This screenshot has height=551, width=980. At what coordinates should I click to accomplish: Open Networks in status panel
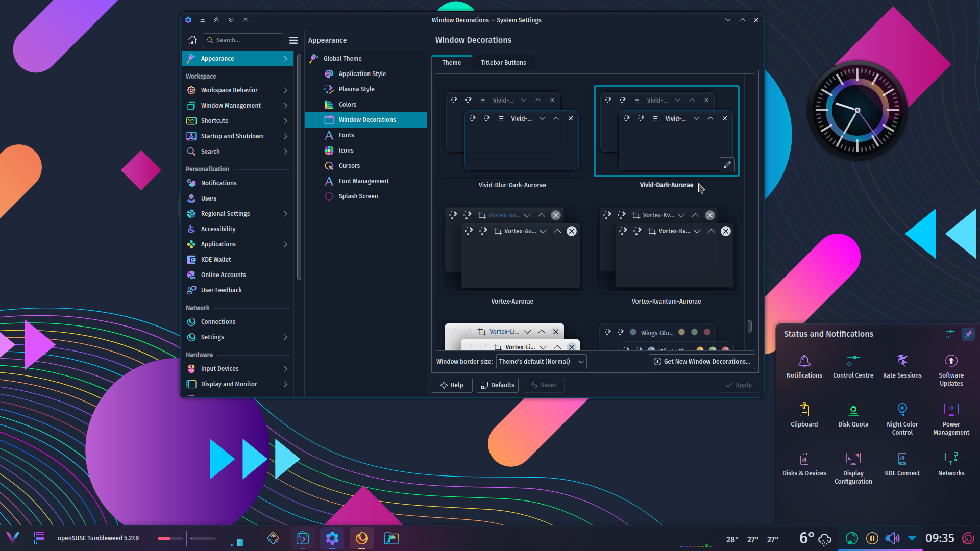[951, 464]
